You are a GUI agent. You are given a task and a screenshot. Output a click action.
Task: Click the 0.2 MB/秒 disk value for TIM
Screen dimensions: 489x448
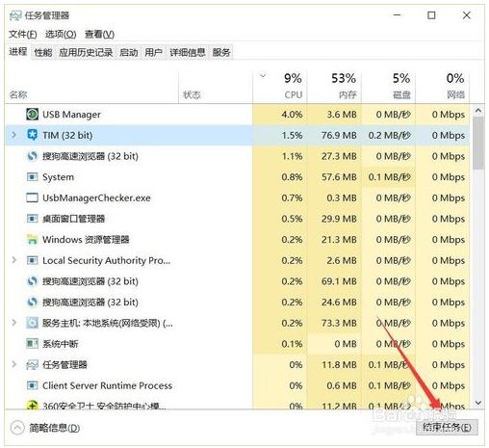[x=390, y=135]
